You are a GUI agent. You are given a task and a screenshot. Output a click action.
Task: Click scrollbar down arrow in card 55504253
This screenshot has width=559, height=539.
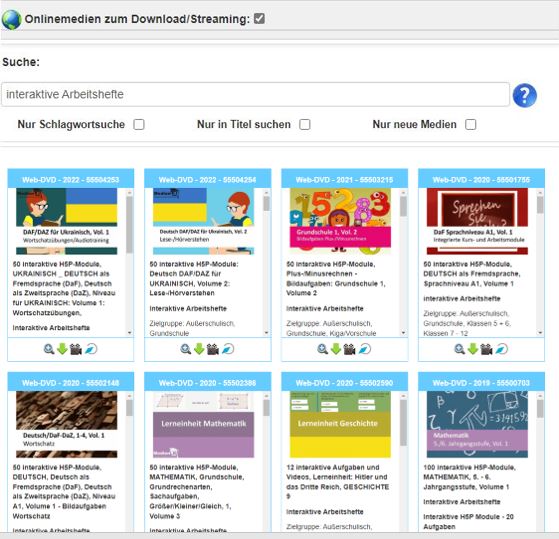(129, 333)
